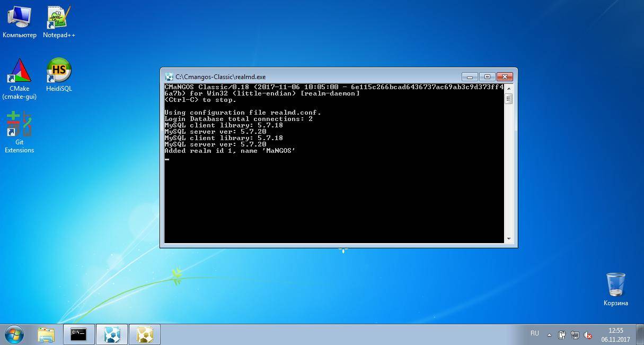Select the HeidiSQL desktop shortcut
Screen dimensions: 644x345
(59, 75)
